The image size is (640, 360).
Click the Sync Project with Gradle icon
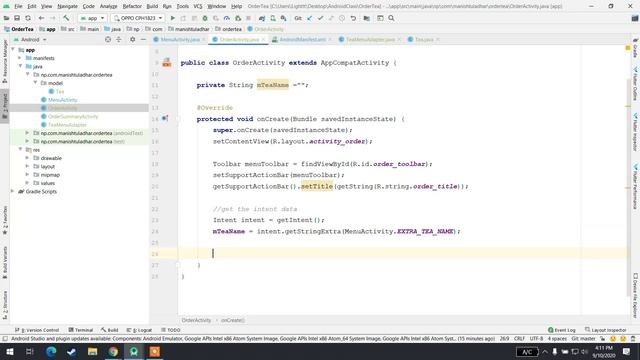point(262,18)
